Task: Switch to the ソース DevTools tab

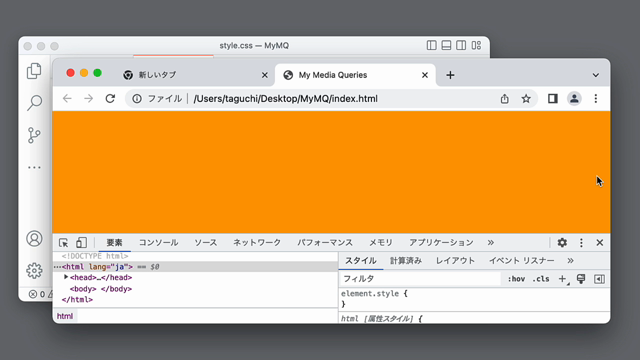Action: (206, 242)
